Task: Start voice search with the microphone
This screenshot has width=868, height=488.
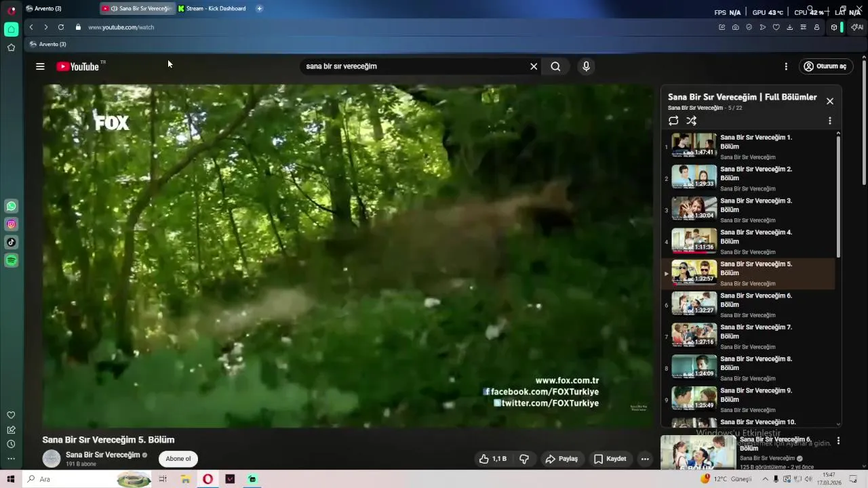Action: coord(586,66)
